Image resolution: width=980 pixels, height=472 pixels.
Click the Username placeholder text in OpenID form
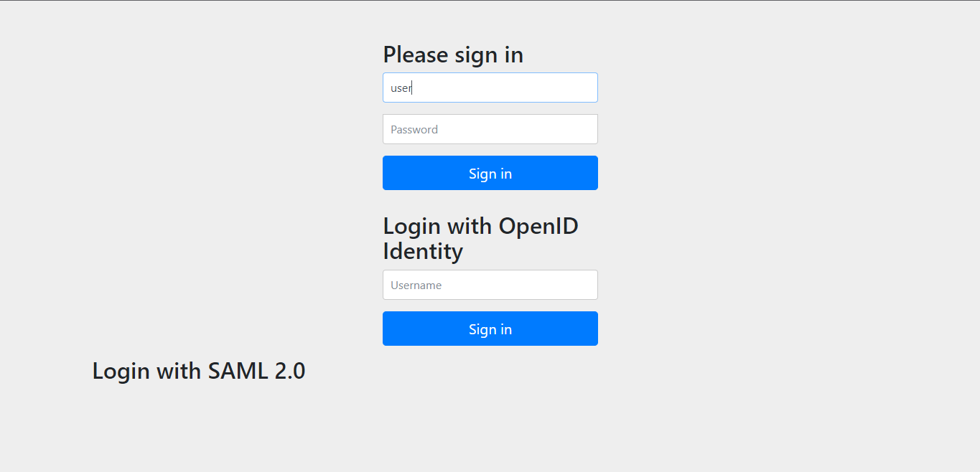[x=416, y=285]
